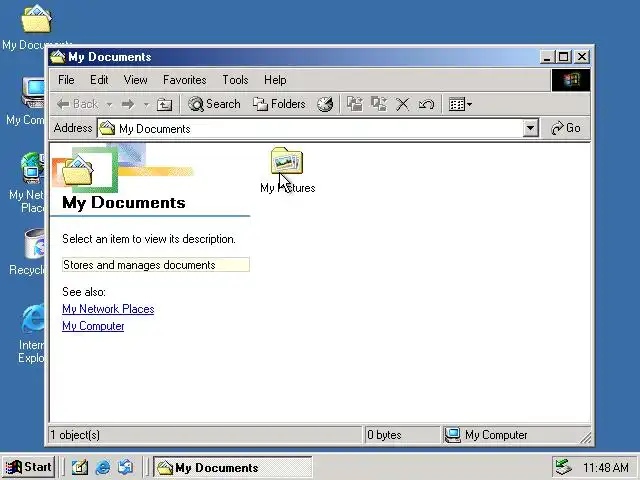Image resolution: width=640 pixels, height=480 pixels.
Task: Open the Views dropdown button
Action: [460, 104]
